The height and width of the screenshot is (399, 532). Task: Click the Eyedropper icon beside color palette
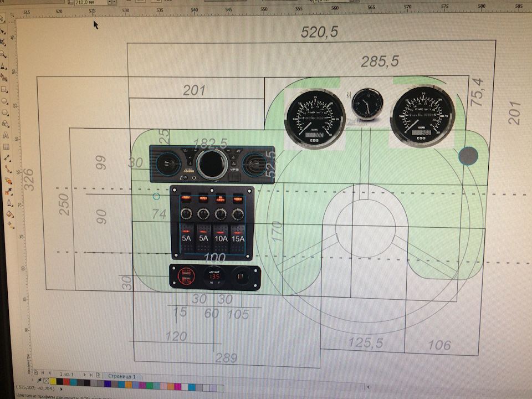click(39, 381)
